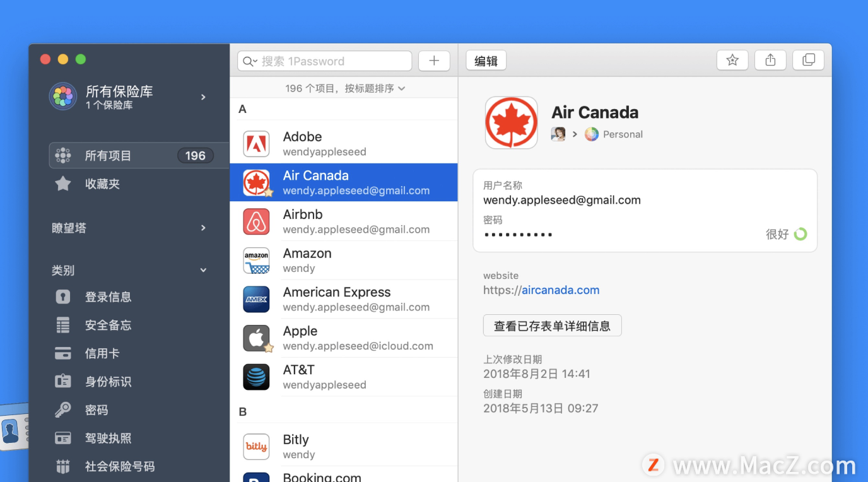
Task: Click the Adobe logo icon in list
Action: pos(256,144)
